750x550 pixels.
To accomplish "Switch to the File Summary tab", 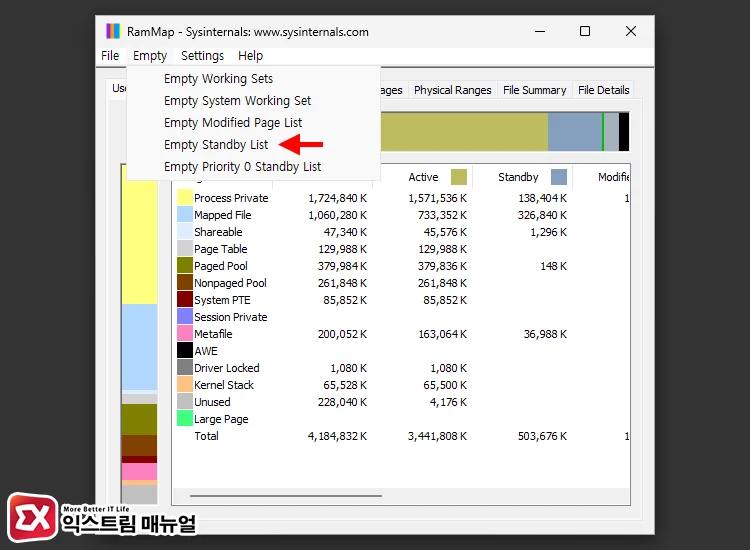I will pos(534,90).
